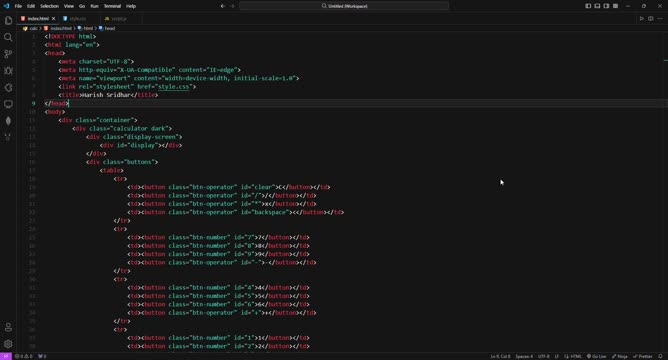The width and height of the screenshot is (668, 360).
Task: Open the Explorer view in activity bar
Action: pos(8,20)
